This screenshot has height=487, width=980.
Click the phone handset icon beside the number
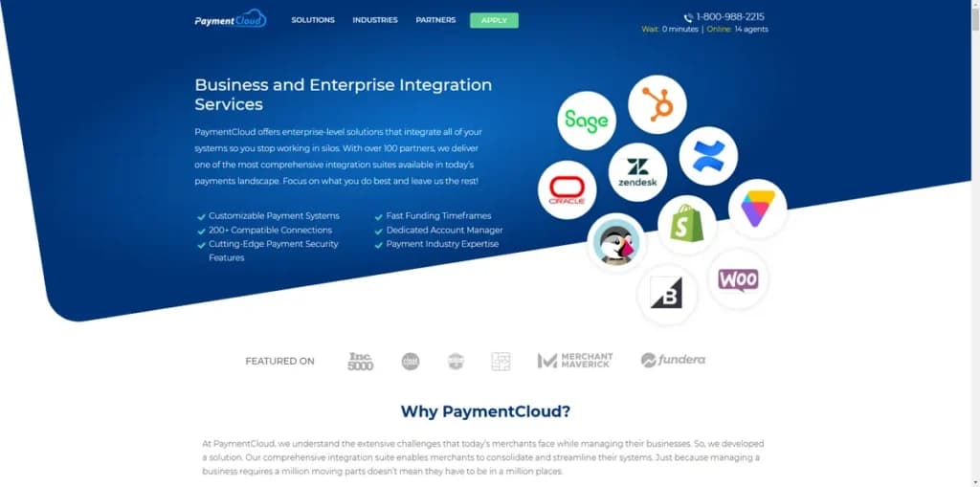click(688, 17)
